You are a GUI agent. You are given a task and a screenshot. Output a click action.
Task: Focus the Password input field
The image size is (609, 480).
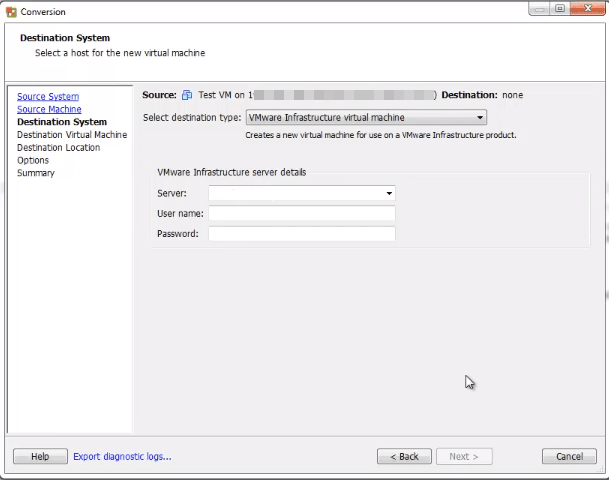pos(301,234)
